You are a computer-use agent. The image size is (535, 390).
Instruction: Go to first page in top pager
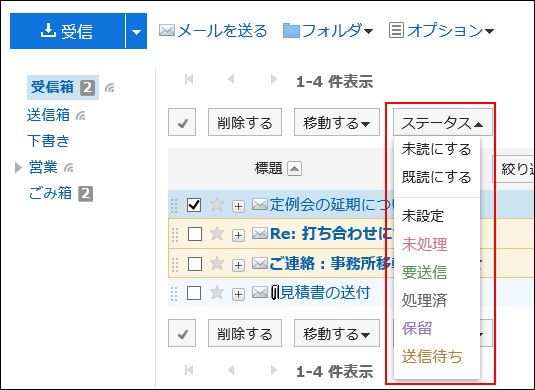pos(189,79)
